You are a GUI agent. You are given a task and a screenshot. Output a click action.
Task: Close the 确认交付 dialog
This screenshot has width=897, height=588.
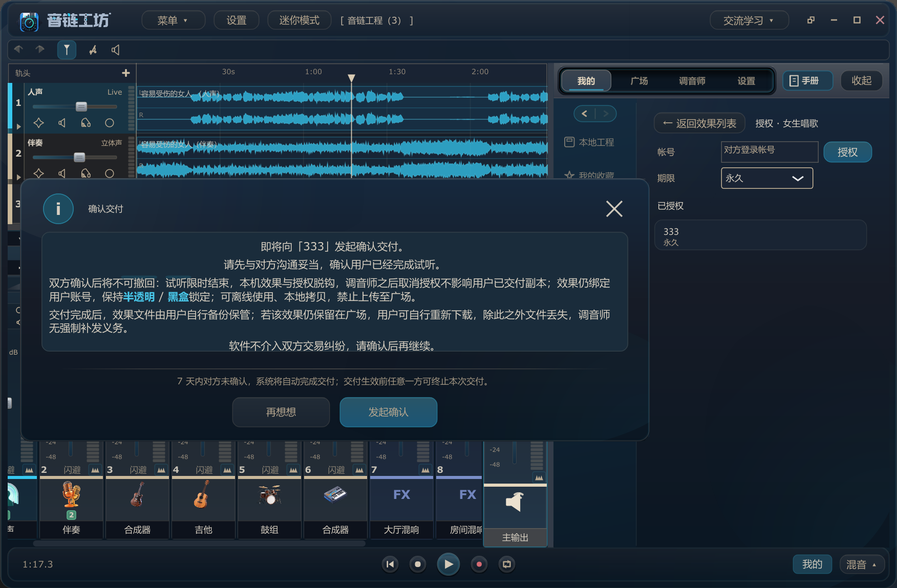(x=614, y=209)
